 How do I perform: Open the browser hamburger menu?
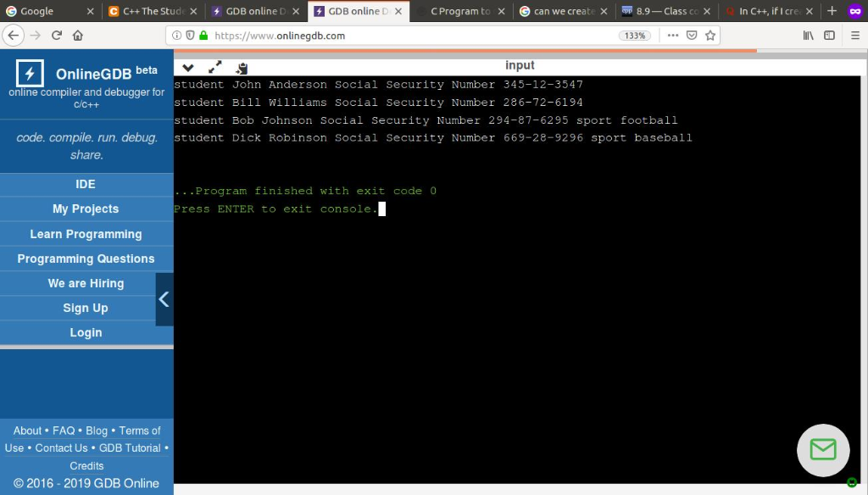pos(854,35)
